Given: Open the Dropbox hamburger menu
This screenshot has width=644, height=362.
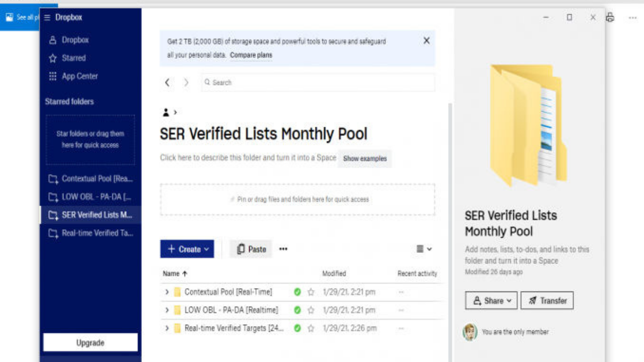Looking at the screenshot, I should pyautogui.click(x=46, y=17).
